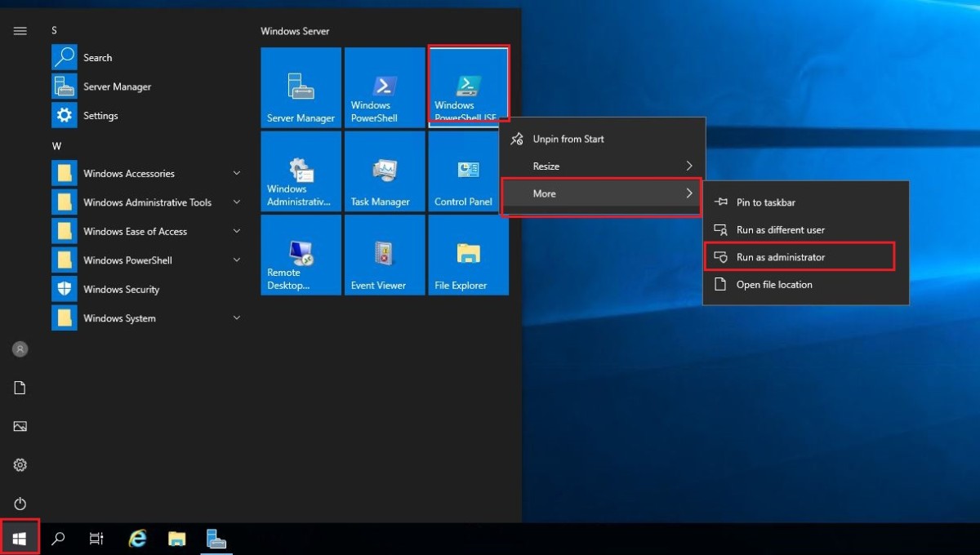Click the hamburger menu icon
The image size is (980, 555).
pos(20,31)
